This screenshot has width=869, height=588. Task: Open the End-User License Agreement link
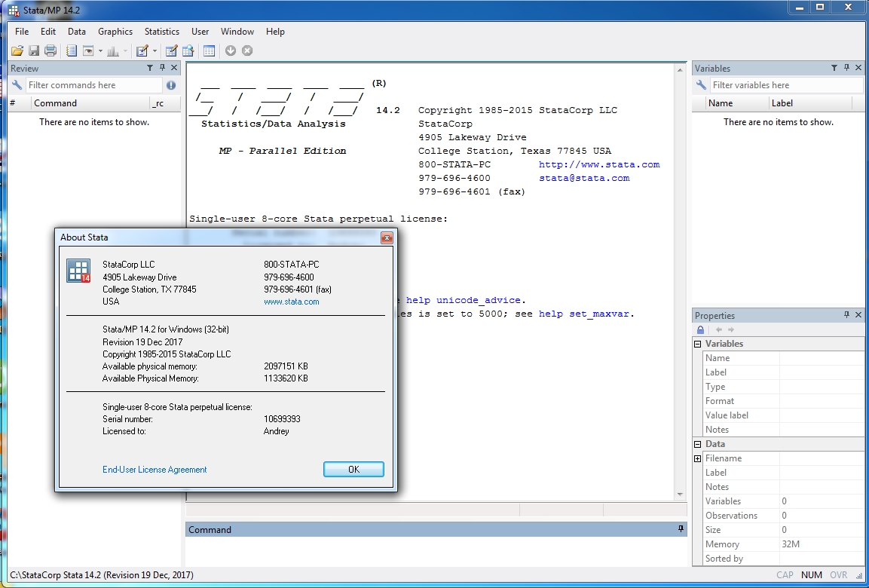pyautogui.click(x=155, y=470)
